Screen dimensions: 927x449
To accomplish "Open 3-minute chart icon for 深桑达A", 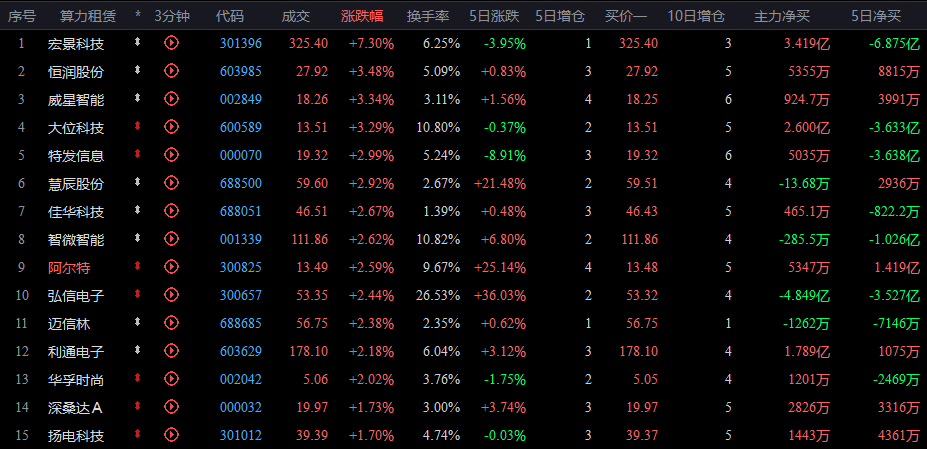I will (171, 407).
